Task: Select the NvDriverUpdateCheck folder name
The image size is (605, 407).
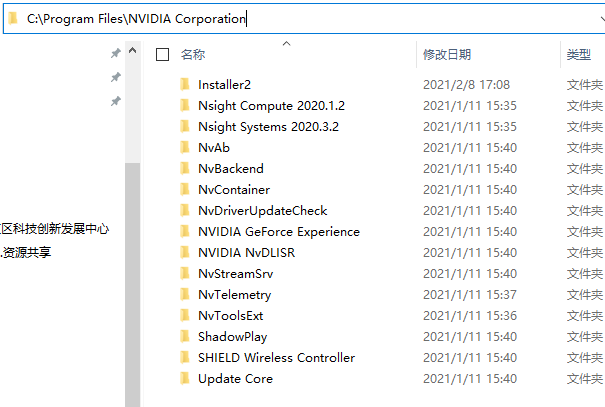Action: pyautogui.click(x=262, y=211)
